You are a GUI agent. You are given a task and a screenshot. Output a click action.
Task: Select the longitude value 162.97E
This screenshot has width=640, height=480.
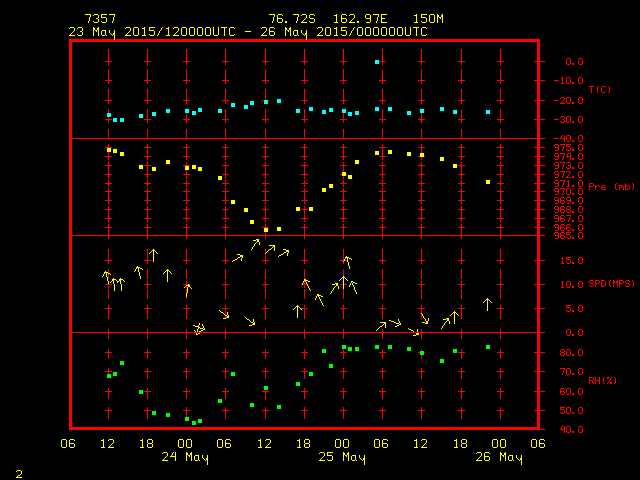pyautogui.click(x=346, y=19)
